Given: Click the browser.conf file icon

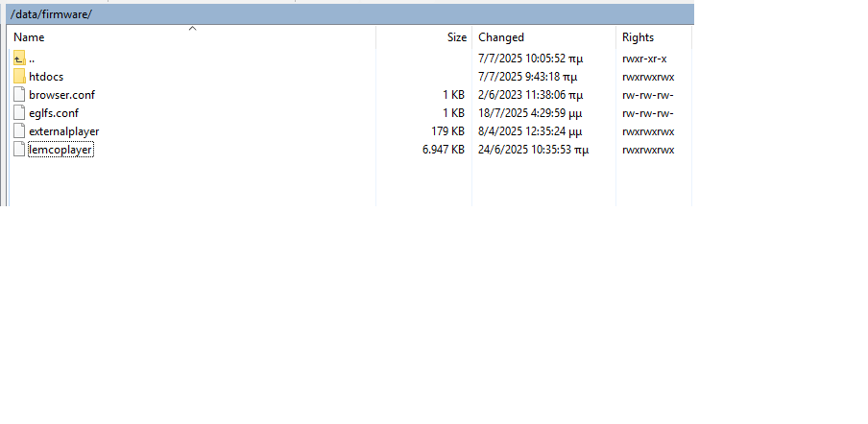Looking at the screenshot, I should tap(19, 95).
